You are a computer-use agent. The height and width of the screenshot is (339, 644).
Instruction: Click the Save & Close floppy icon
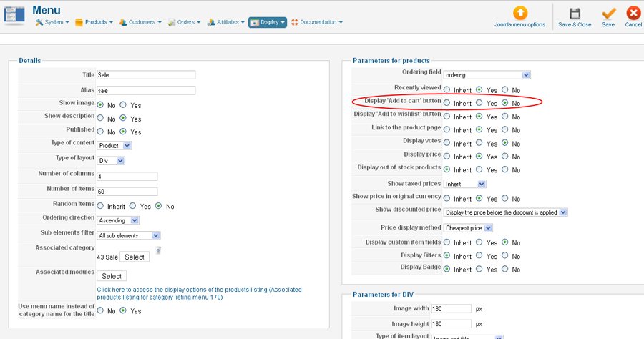(x=575, y=13)
